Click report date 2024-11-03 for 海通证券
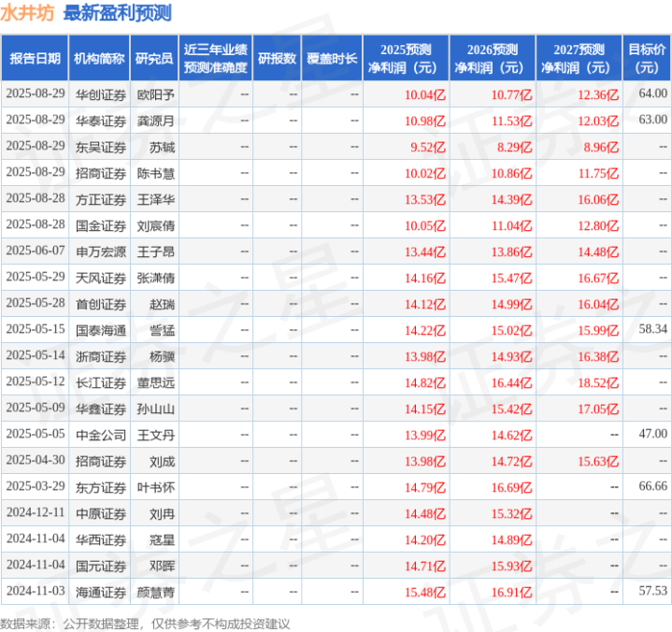Viewport: 672px width, 632px height. 36,591
